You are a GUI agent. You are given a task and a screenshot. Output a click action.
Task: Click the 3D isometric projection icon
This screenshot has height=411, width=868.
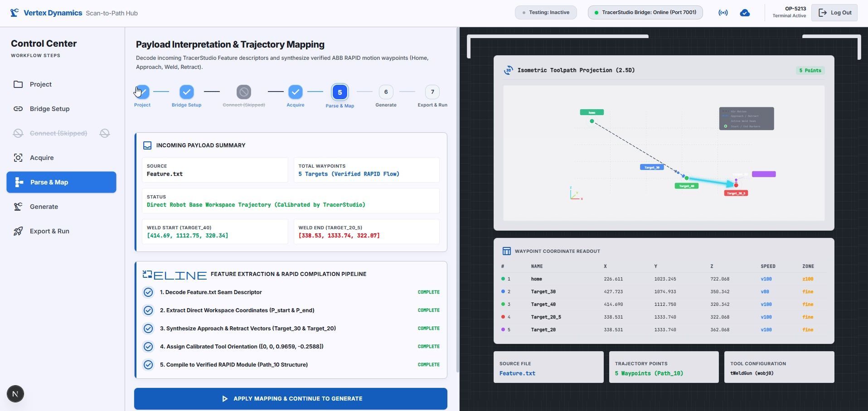point(509,70)
